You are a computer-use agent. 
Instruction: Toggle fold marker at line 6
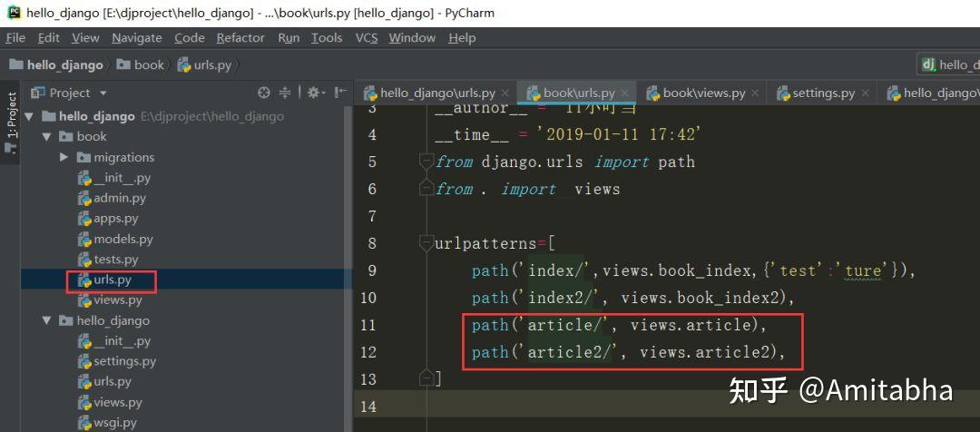click(426, 187)
